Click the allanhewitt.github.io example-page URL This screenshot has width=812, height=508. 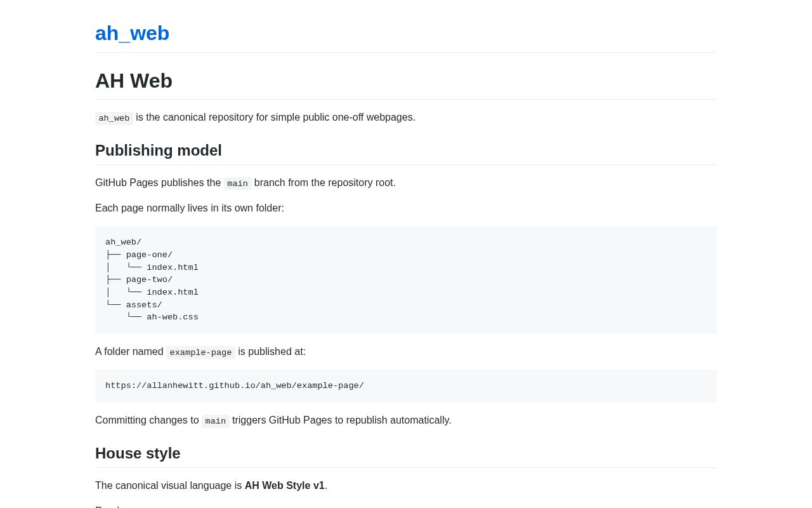(235, 385)
